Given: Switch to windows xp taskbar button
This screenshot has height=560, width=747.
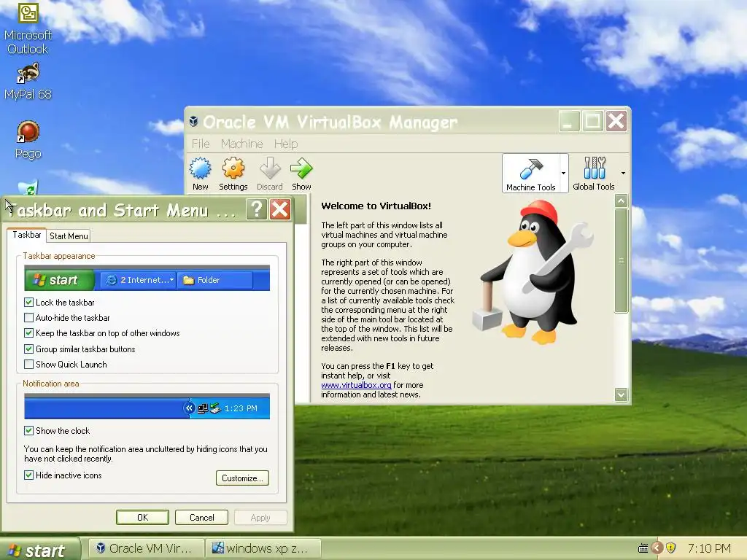Looking at the screenshot, I should point(263,548).
